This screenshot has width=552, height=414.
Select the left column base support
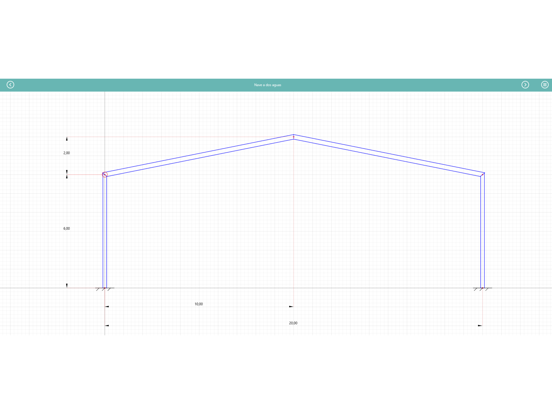105,289
